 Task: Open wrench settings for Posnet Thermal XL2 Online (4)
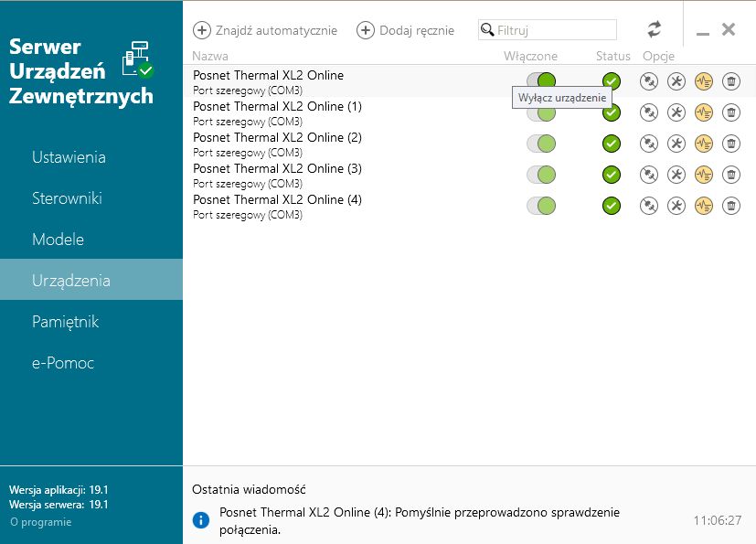pos(676,206)
